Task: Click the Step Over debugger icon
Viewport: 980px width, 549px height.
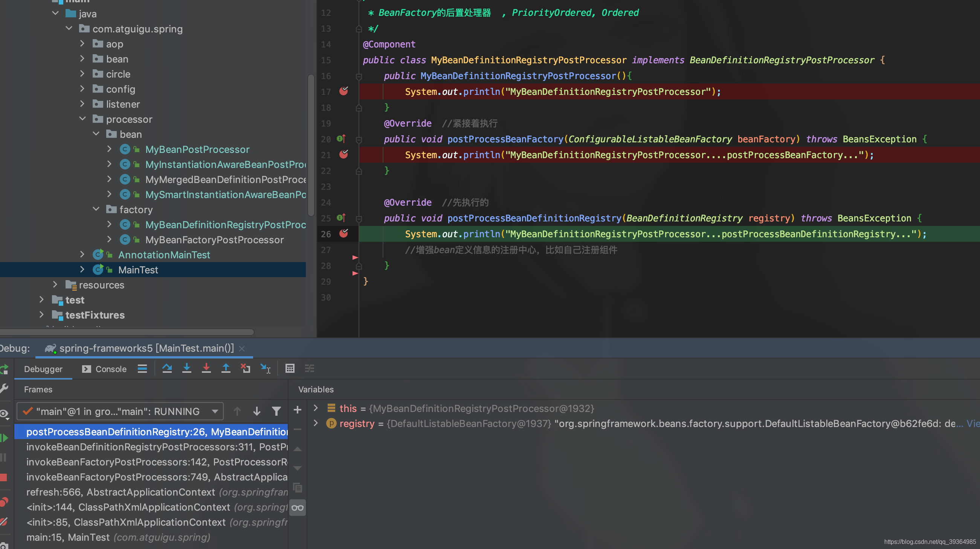Action: (166, 368)
